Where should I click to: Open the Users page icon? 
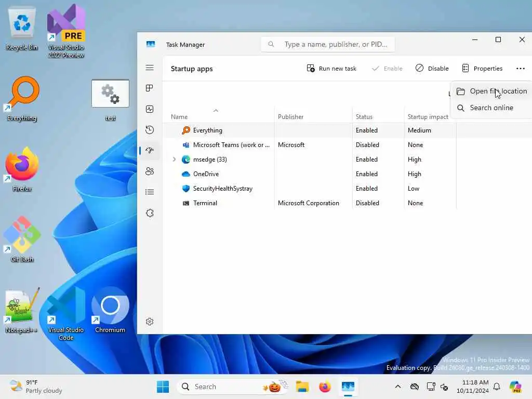(150, 171)
